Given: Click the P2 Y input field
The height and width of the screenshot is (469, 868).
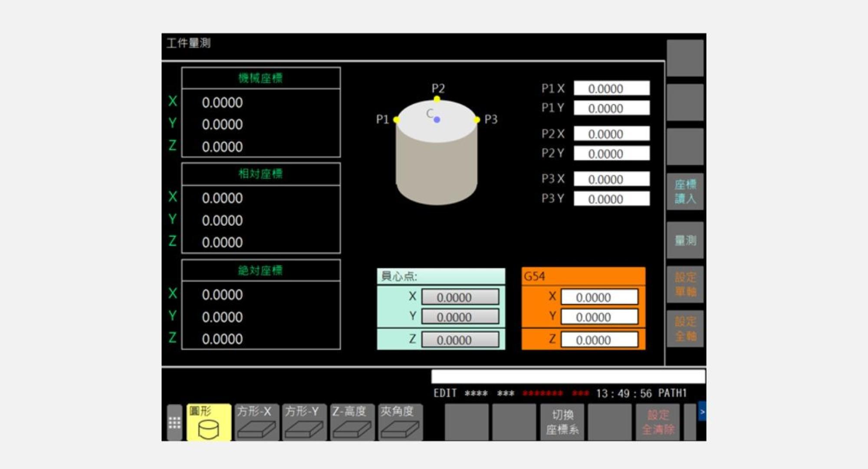Looking at the screenshot, I should 612,153.
